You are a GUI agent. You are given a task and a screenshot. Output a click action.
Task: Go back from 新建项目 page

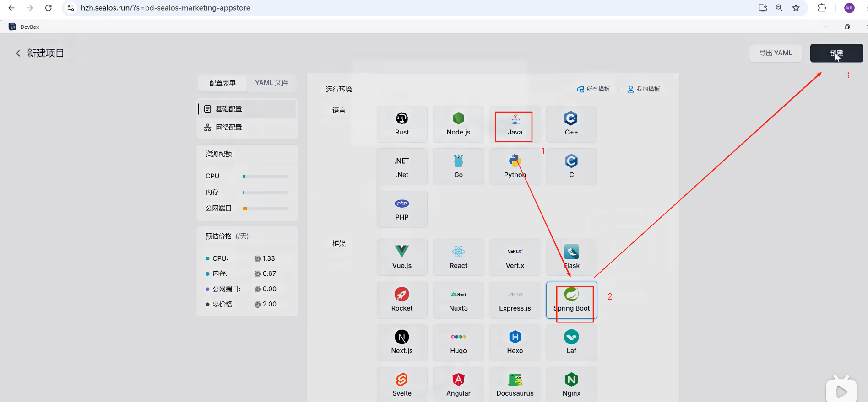click(x=18, y=54)
